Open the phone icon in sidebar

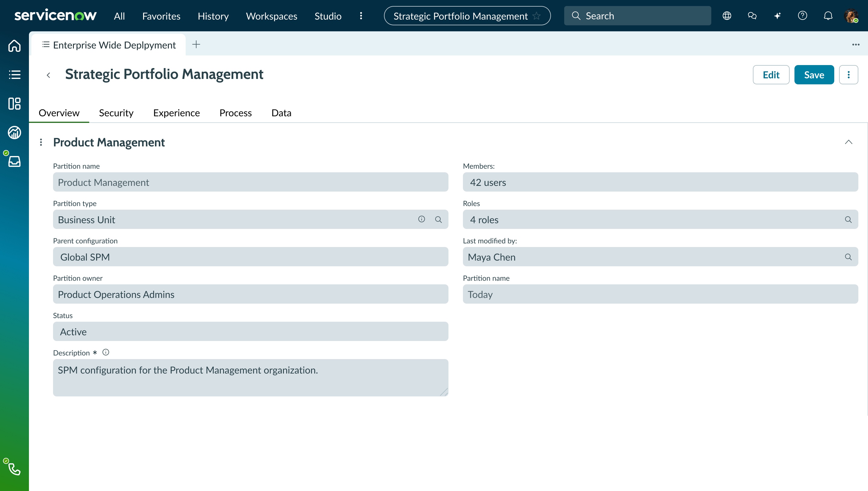point(14,469)
